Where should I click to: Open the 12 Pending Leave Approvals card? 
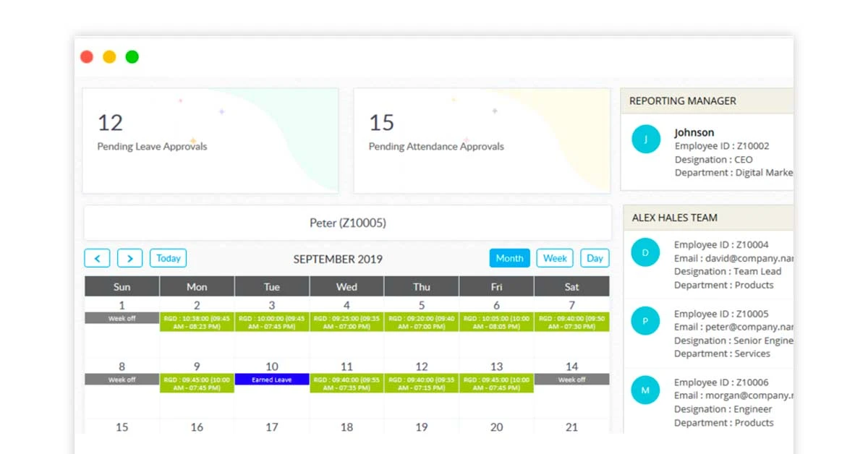pos(210,141)
